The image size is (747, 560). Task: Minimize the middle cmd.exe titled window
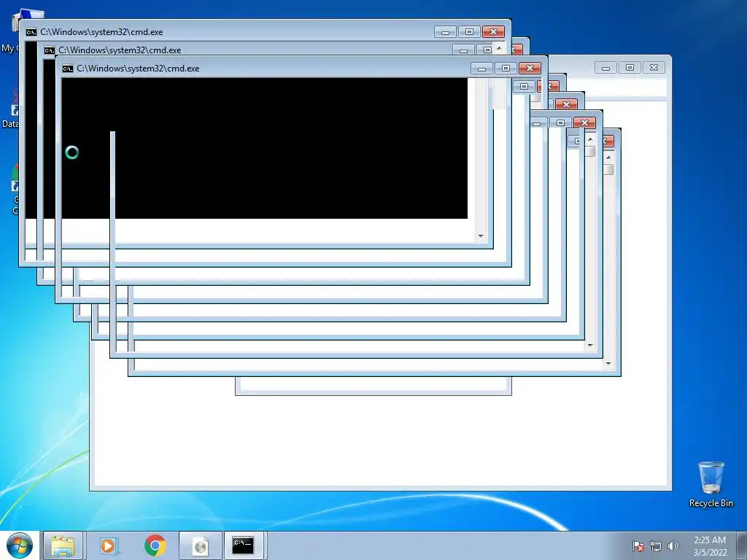(463, 50)
